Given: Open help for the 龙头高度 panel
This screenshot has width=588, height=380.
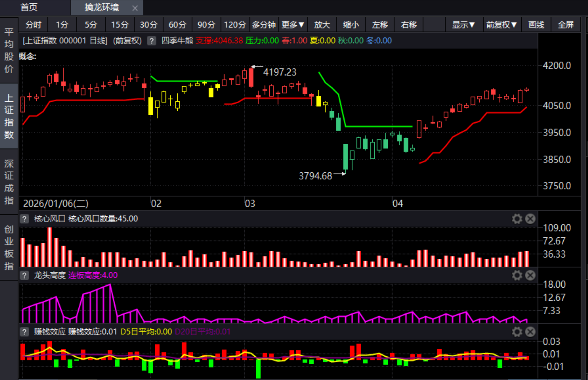Looking at the screenshot, I should click(x=24, y=275).
